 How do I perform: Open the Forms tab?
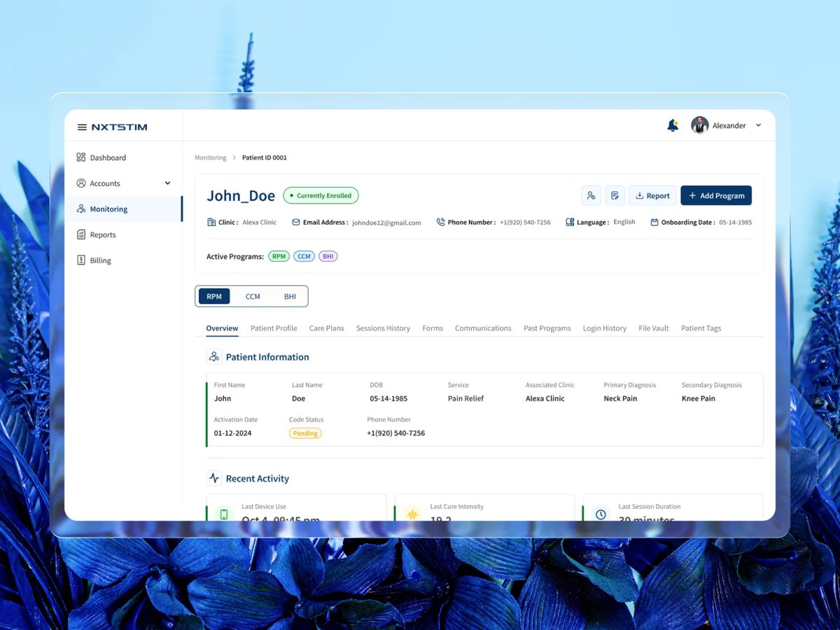pyautogui.click(x=433, y=328)
